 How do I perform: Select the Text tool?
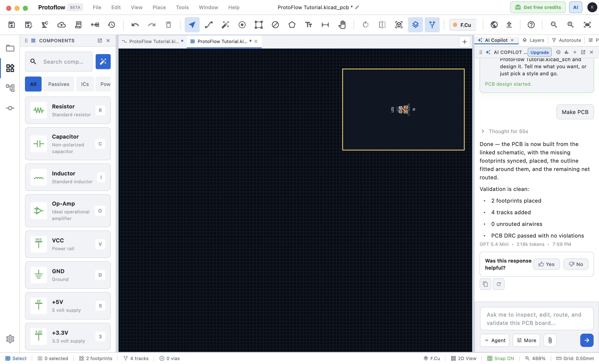point(308,25)
